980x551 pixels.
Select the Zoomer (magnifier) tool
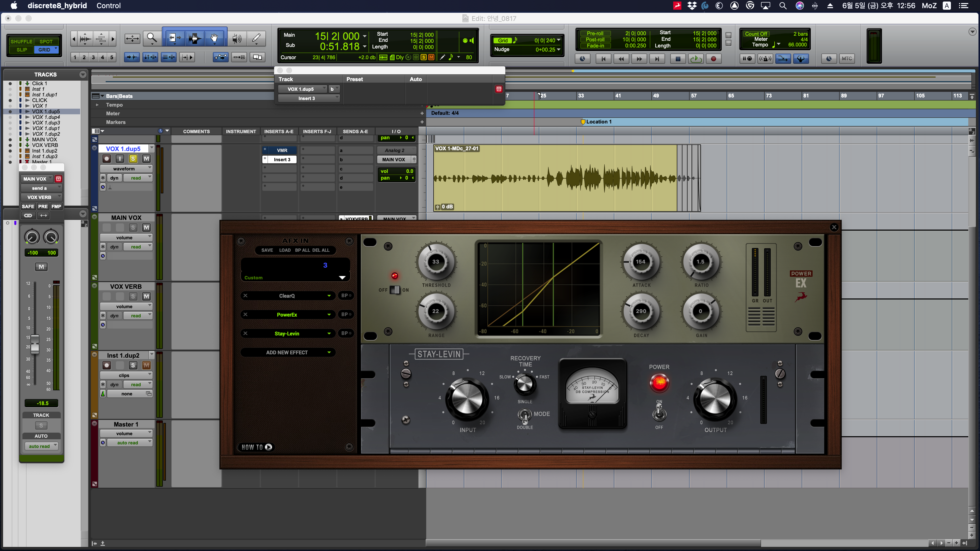tap(152, 38)
